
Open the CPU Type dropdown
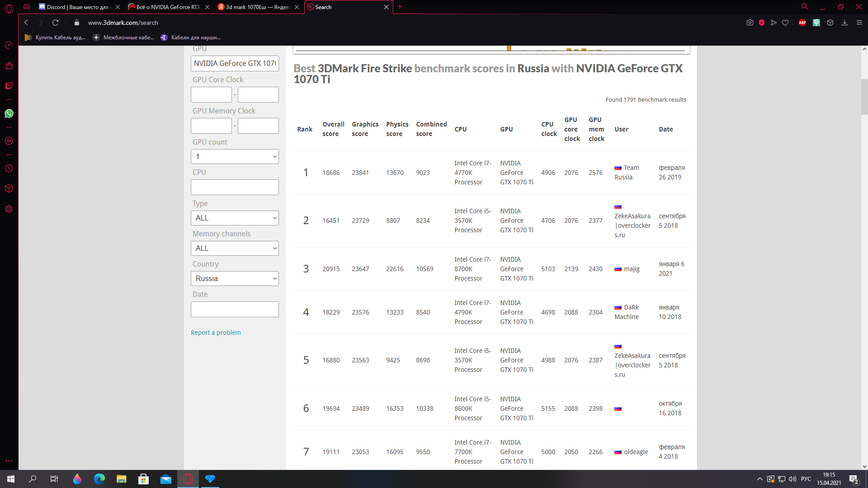click(235, 218)
